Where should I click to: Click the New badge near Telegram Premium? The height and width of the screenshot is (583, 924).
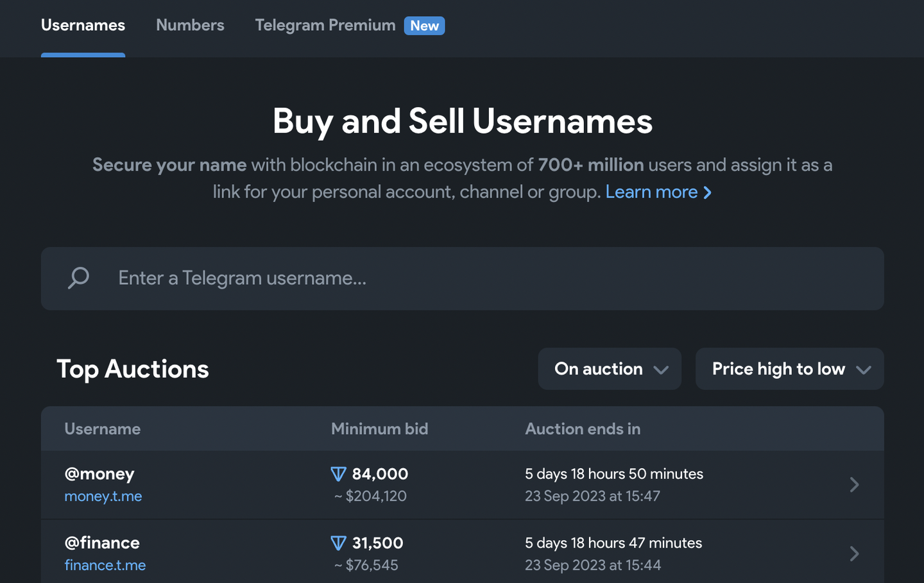pos(424,26)
